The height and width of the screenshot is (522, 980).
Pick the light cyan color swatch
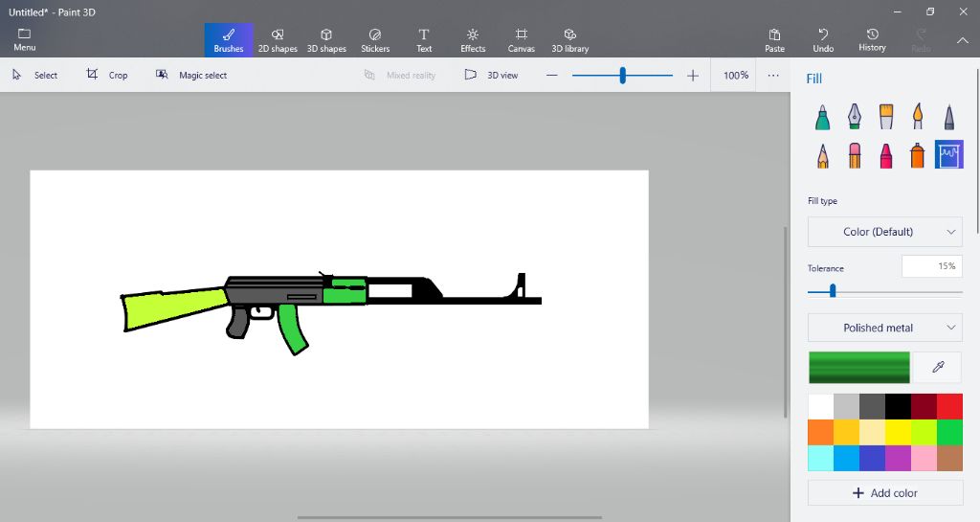[x=820, y=458]
